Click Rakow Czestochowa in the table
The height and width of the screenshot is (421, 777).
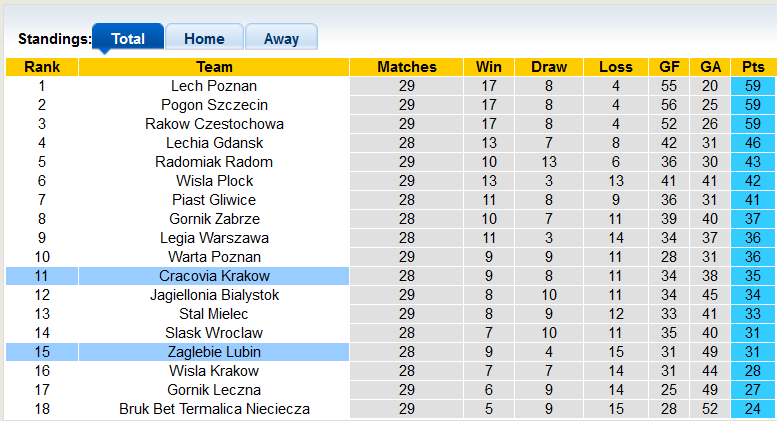(x=214, y=124)
